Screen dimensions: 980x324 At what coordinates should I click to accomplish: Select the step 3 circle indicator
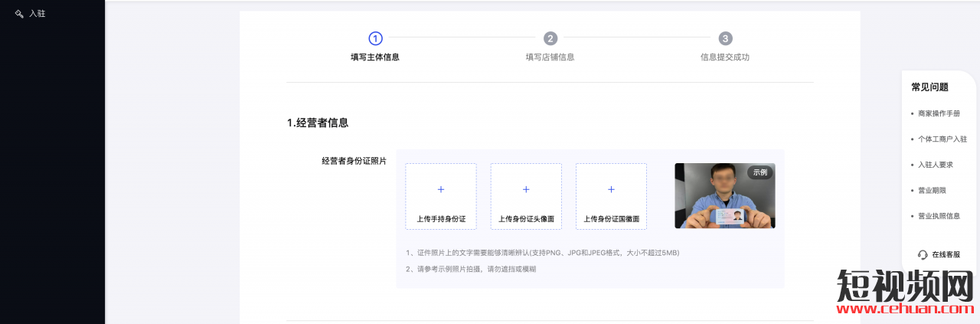tap(726, 38)
